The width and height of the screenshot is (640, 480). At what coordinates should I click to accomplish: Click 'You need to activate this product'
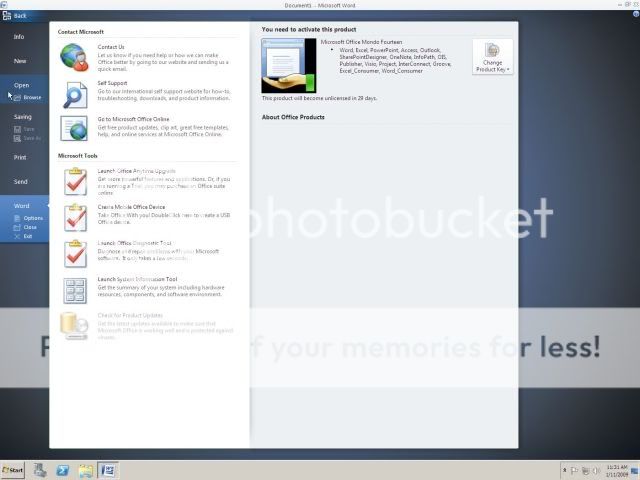point(309,29)
